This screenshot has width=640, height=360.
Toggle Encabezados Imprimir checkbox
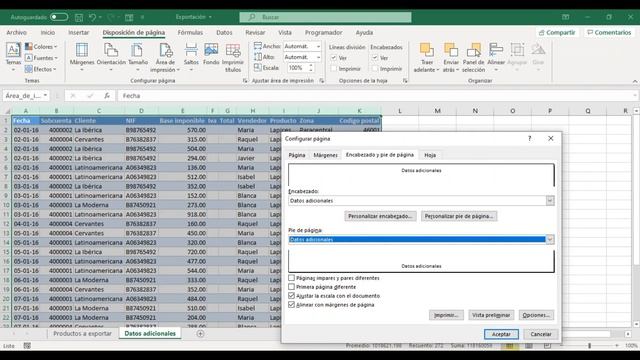pos(375,69)
